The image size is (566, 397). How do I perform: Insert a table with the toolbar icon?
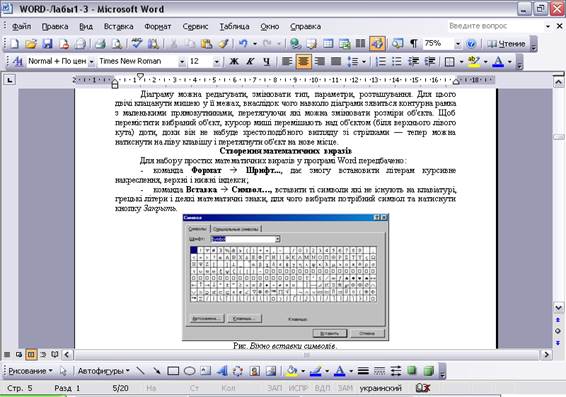tap(328, 44)
